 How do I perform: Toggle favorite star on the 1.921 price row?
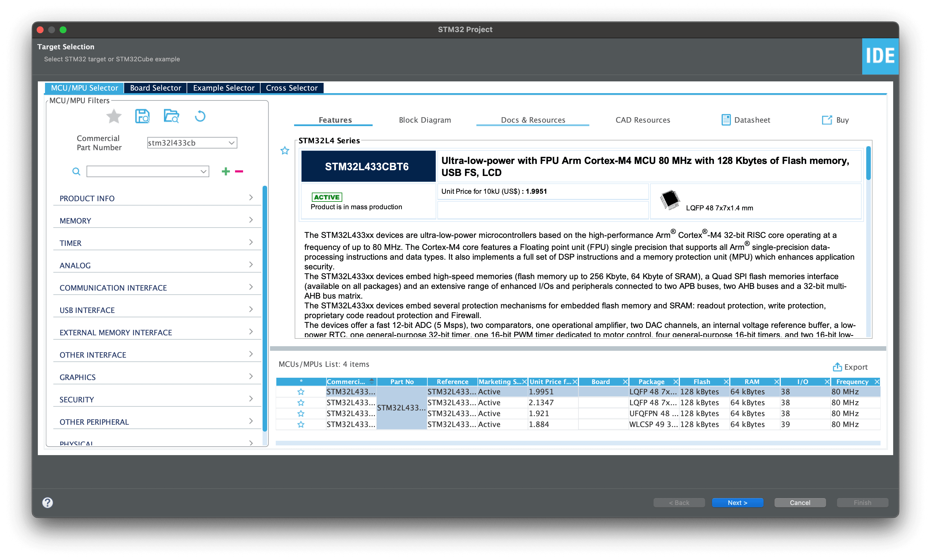[301, 414]
